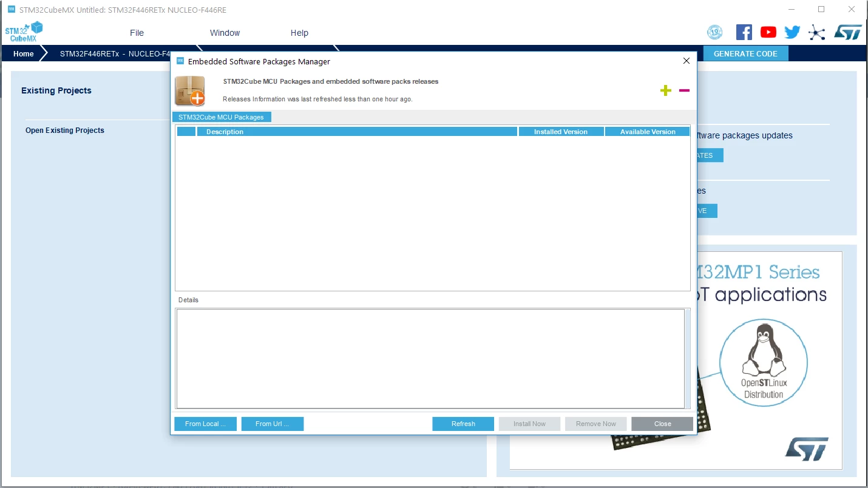Open the Twitter link icon

[792, 32]
